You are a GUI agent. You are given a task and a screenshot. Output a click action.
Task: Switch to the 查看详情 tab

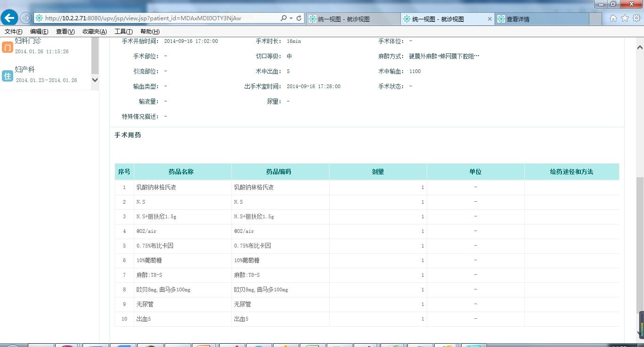coord(542,19)
